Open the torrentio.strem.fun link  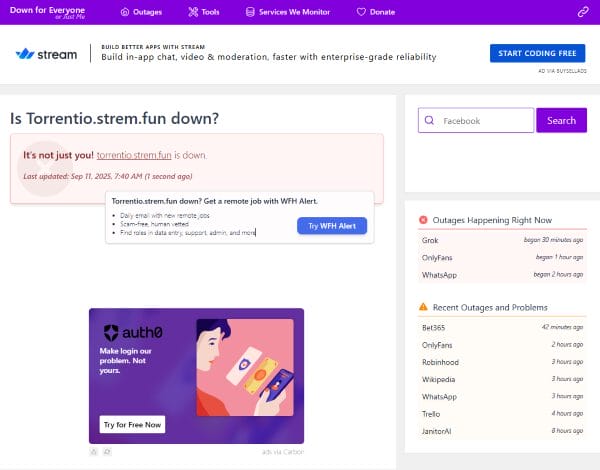tap(134, 156)
